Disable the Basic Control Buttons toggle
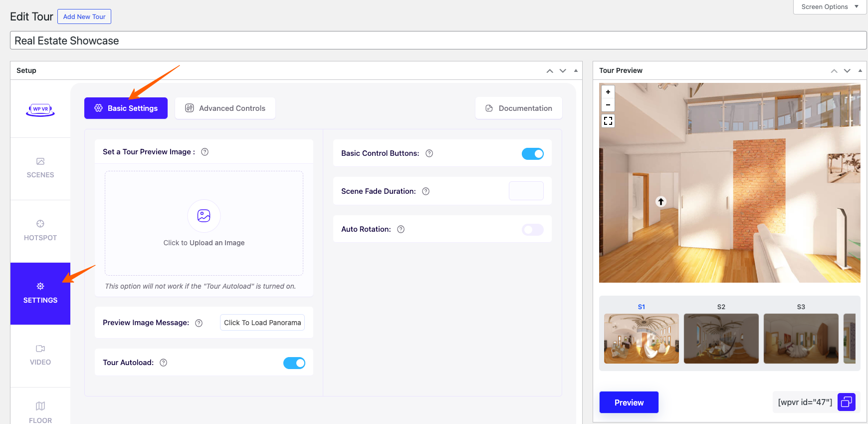 coord(532,154)
